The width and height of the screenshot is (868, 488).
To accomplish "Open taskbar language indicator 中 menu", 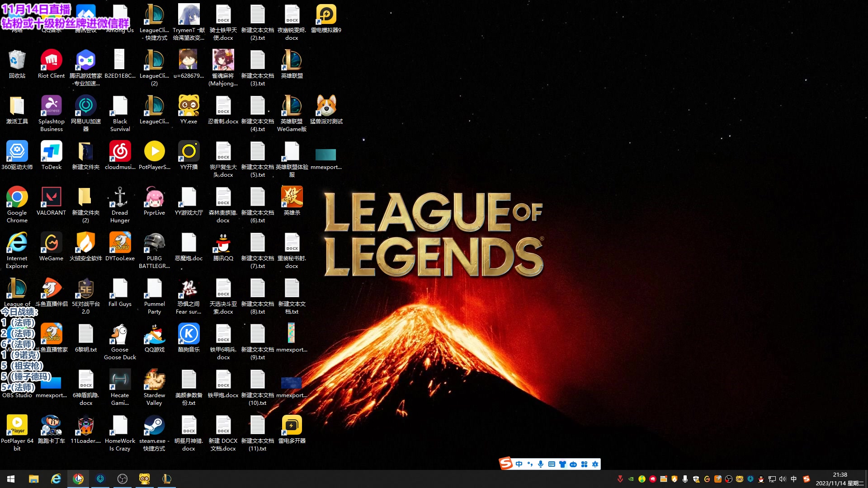I will (x=794, y=479).
